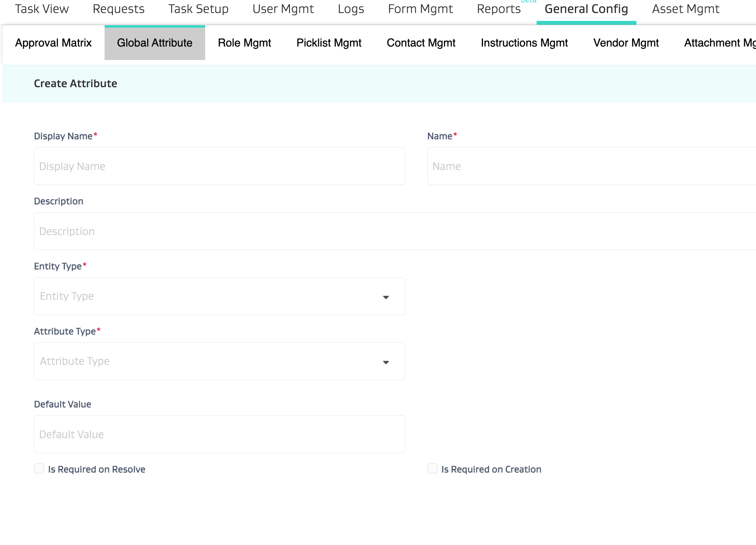Open the Entity Type dropdown
The width and height of the screenshot is (756, 545).
(219, 296)
